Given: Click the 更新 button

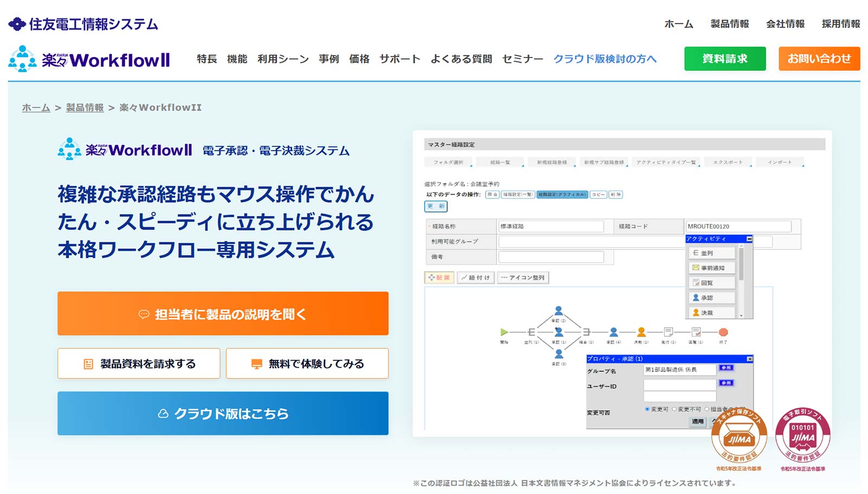Looking at the screenshot, I should 436,206.
